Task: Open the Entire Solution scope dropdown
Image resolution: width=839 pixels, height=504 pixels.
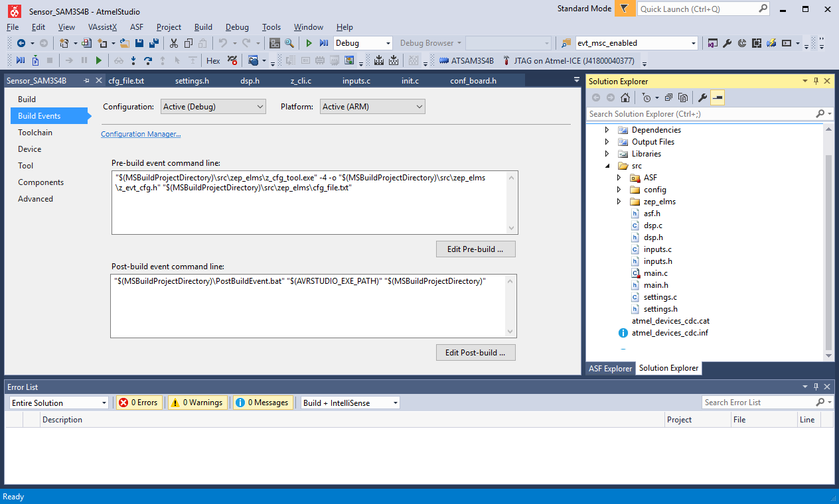Action: pos(59,403)
